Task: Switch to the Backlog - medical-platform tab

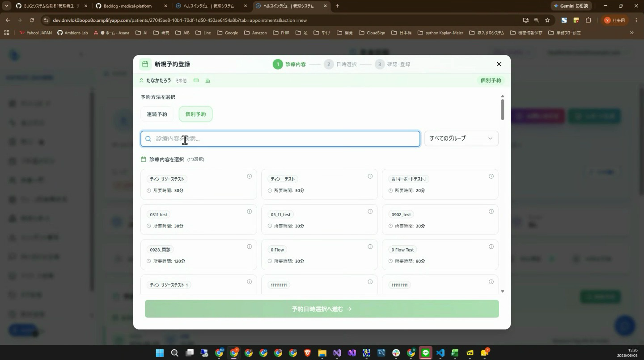Action: [x=132, y=6]
